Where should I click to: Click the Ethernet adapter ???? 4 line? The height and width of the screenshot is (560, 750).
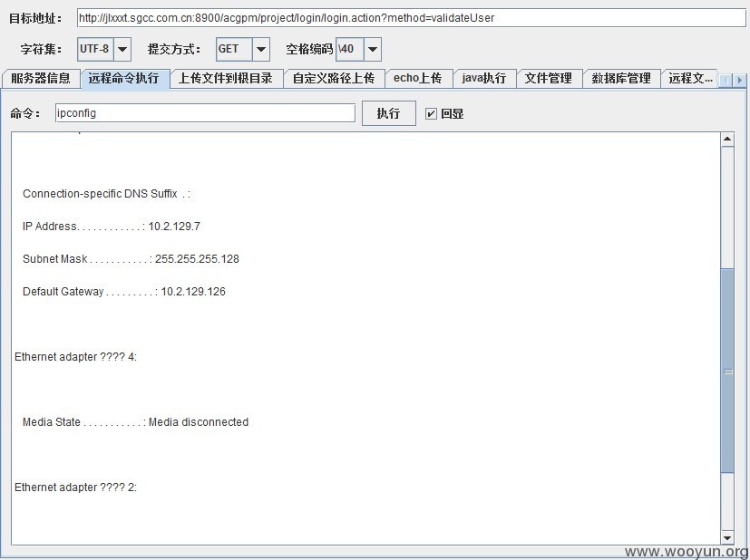pos(75,357)
